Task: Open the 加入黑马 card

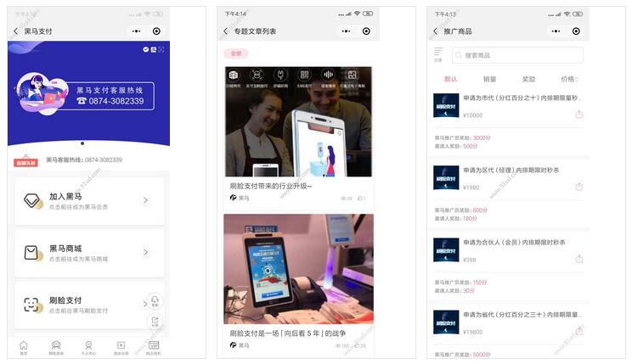Action: (x=89, y=201)
